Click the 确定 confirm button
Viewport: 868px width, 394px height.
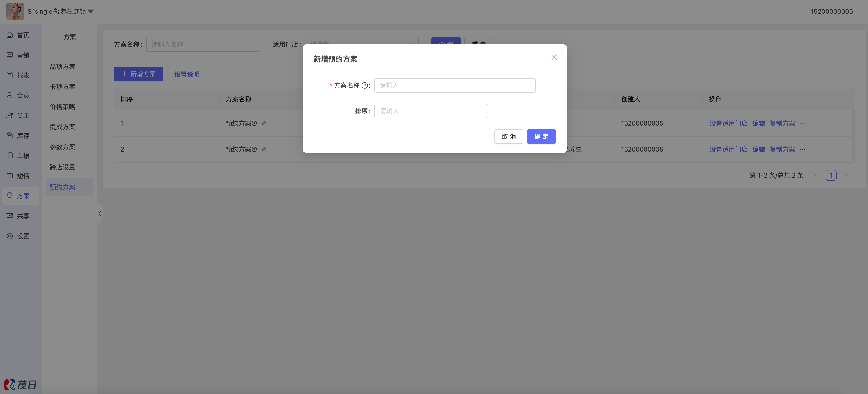point(541,136)
